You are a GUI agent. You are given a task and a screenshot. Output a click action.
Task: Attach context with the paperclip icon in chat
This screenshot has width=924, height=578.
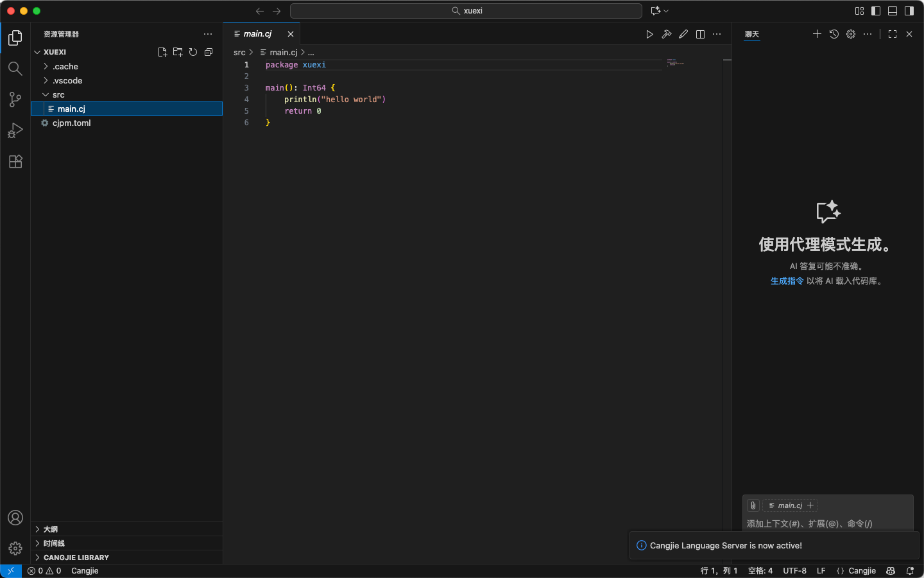752,505
